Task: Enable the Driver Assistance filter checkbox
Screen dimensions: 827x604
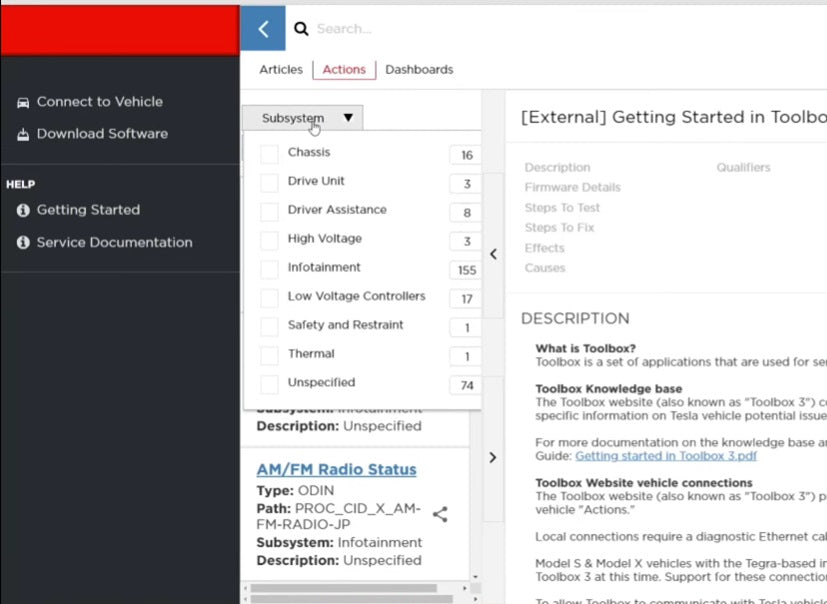Action: point(269,211)
